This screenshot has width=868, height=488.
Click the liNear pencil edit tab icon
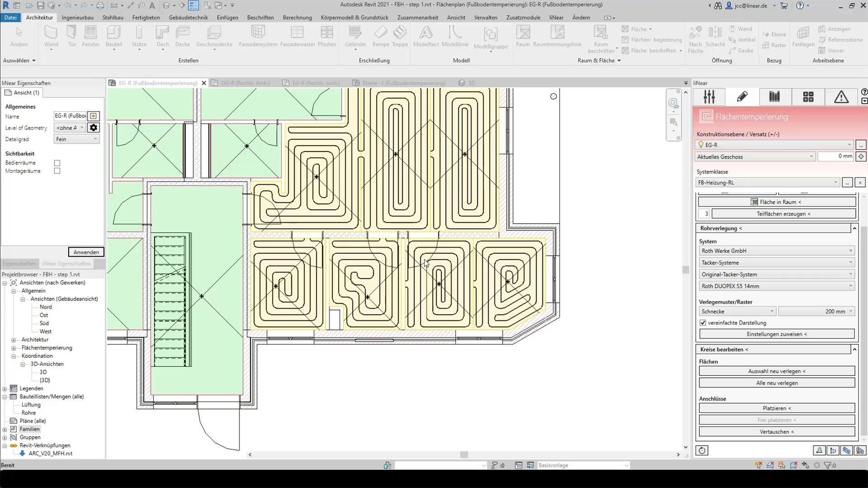point(742,97)
